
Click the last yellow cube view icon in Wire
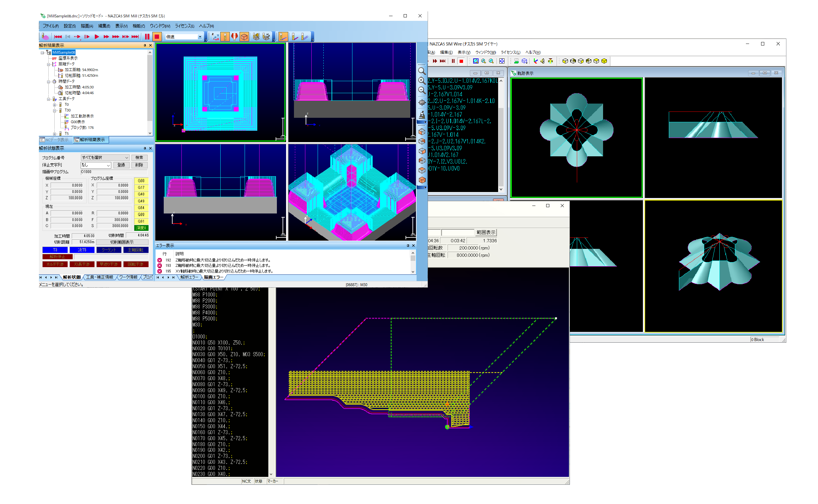(604, 61)
